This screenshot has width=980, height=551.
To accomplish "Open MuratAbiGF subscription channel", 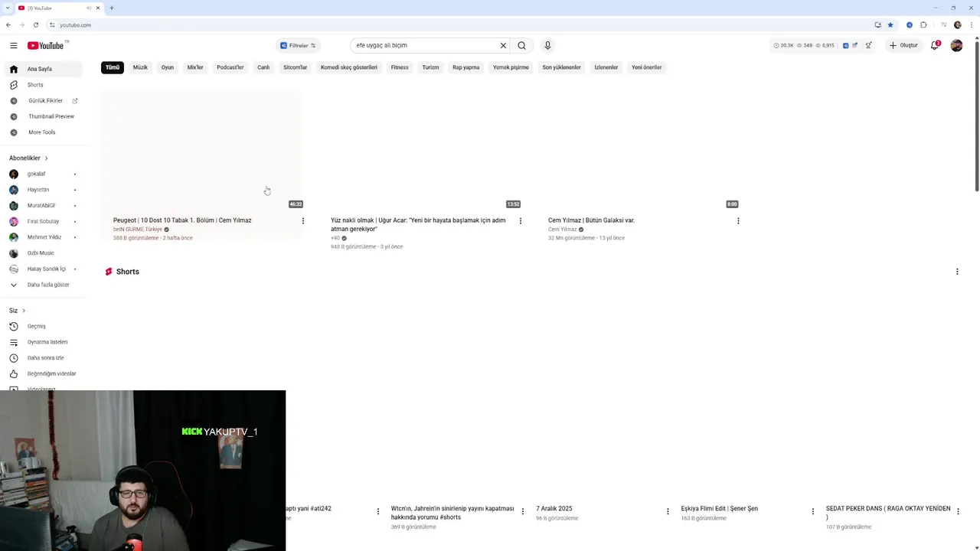I will pos(44,206).
